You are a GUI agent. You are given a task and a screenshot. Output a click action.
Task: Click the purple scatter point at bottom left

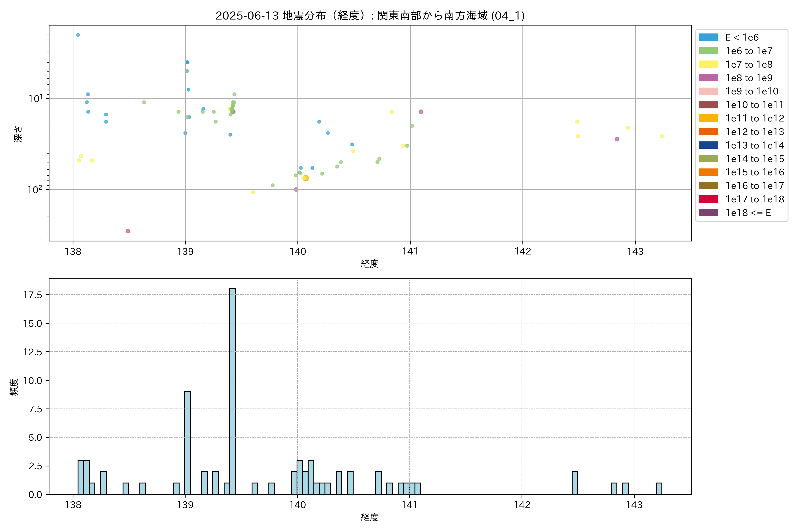click(128, 231)
